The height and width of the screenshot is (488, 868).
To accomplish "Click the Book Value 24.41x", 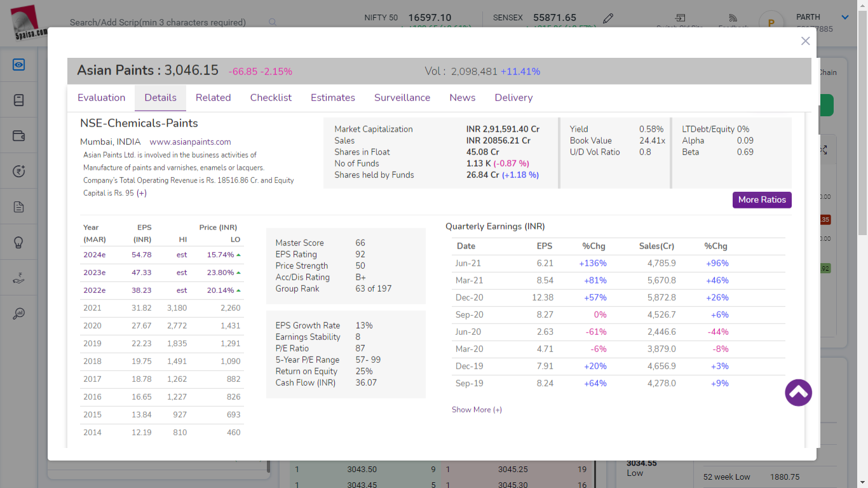I will pyautogui.click(x=652, y=140).
